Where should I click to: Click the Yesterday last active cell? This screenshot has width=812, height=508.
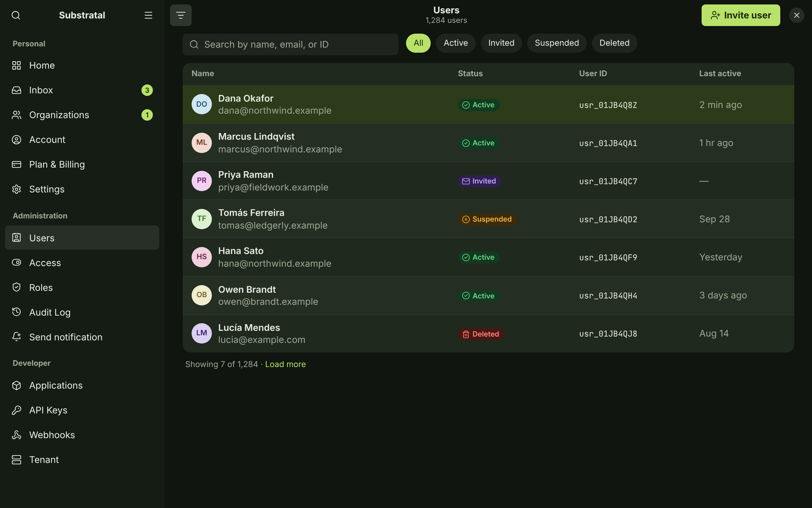721,257
